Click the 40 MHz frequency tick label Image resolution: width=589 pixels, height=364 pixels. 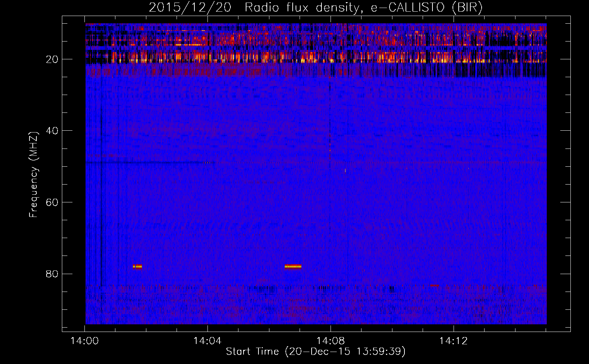click(x=52, y=131)
